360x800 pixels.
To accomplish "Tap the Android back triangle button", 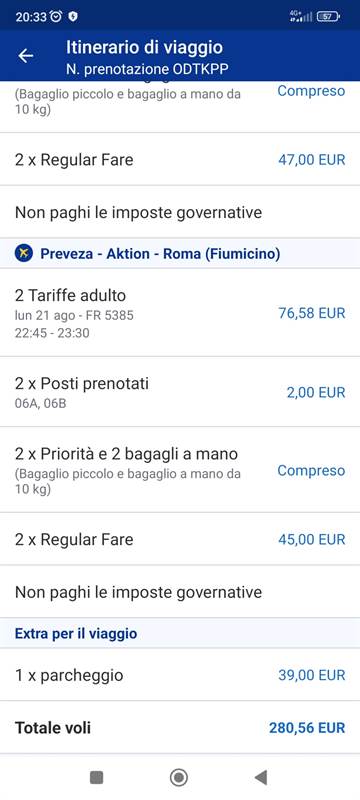I will click(261, 777).
